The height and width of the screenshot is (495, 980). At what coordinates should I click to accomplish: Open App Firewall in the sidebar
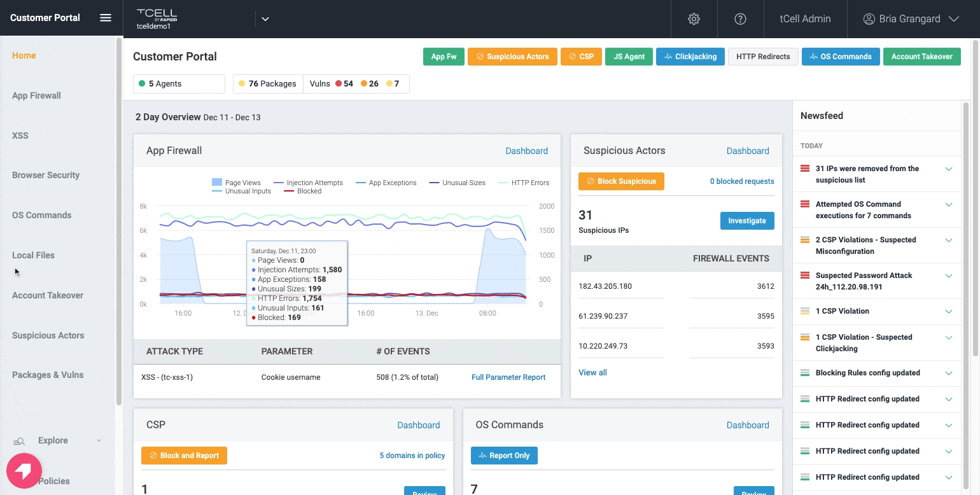[x=36, y=95]
